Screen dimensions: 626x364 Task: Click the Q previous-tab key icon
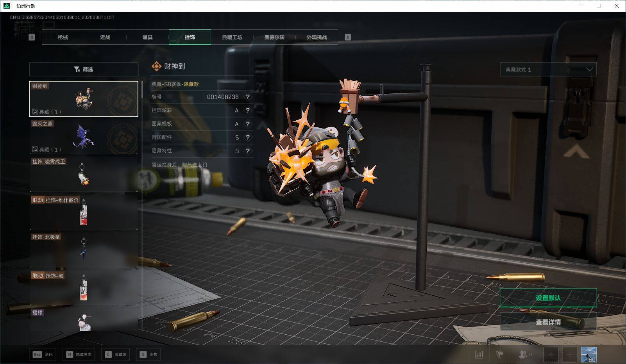coord(32,37)
